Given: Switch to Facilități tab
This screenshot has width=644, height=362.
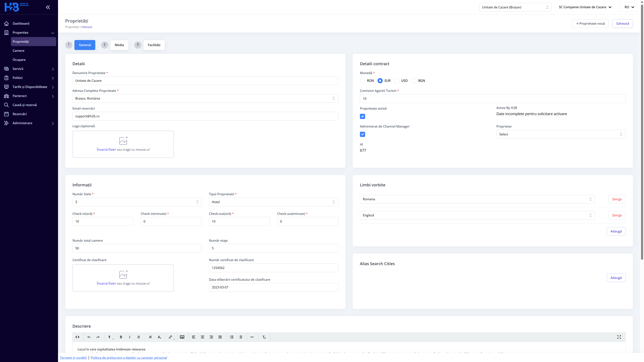Looking at the screenshot, I should (x=154, y=45).
